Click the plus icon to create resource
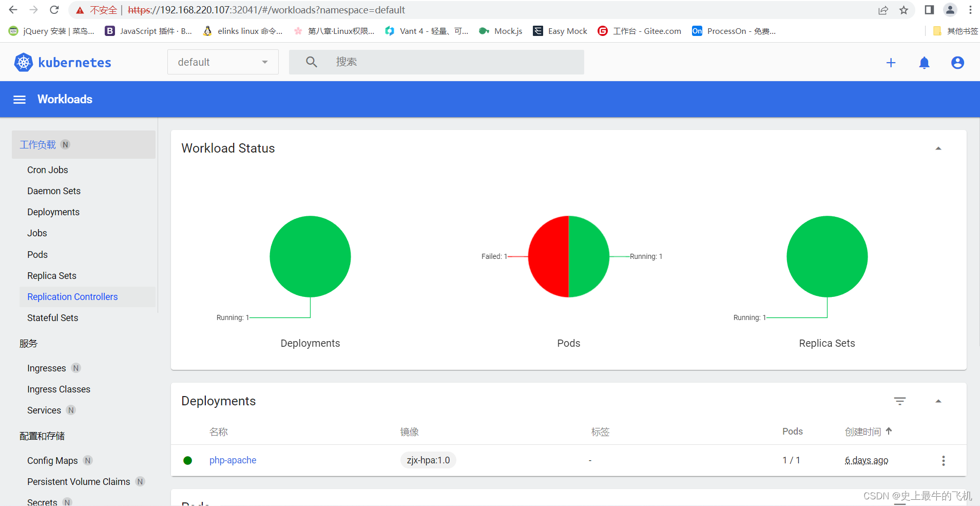Image resolution: width=980 pixels, height=506 pixels. click(x=891, y=63)
